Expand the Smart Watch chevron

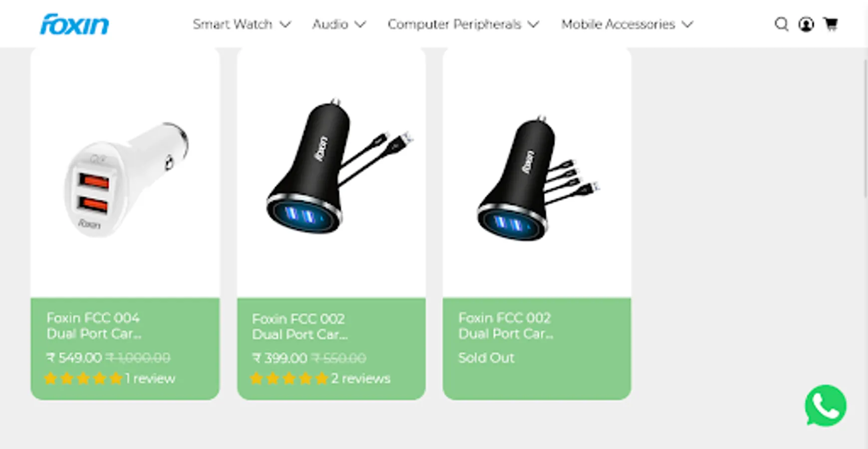point(285,24)
